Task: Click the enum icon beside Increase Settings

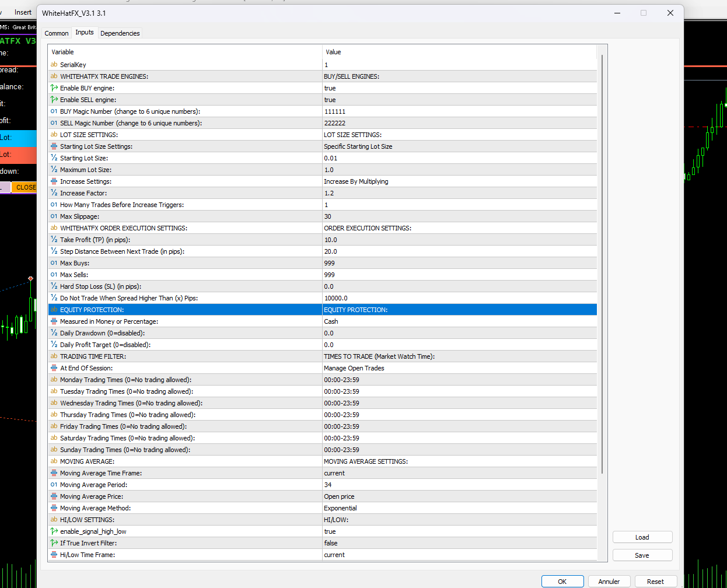Action: 54,181
